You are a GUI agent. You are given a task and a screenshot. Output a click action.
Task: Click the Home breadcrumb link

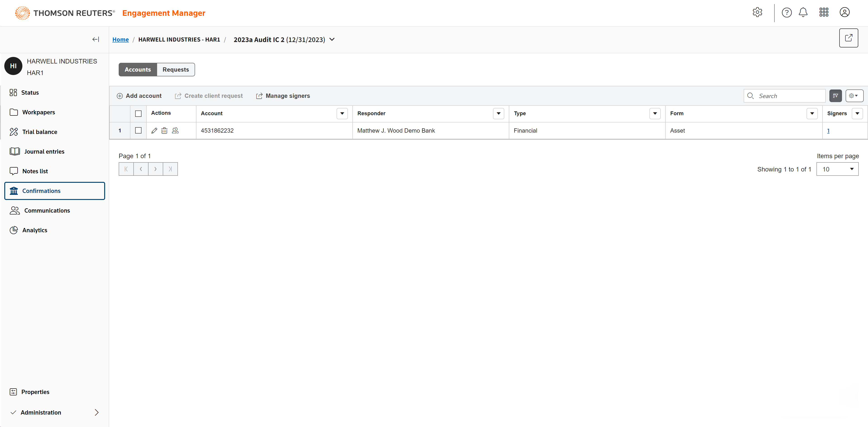pos(120,40)
